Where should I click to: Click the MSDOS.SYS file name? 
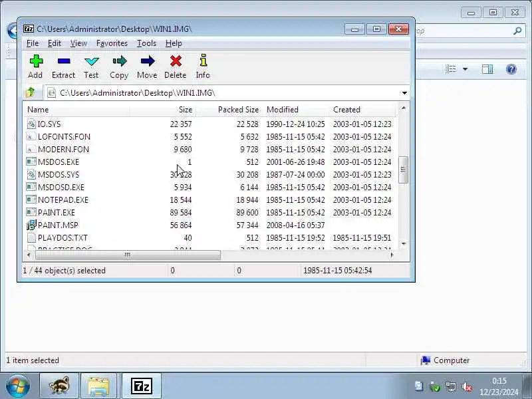coord(59,175)
